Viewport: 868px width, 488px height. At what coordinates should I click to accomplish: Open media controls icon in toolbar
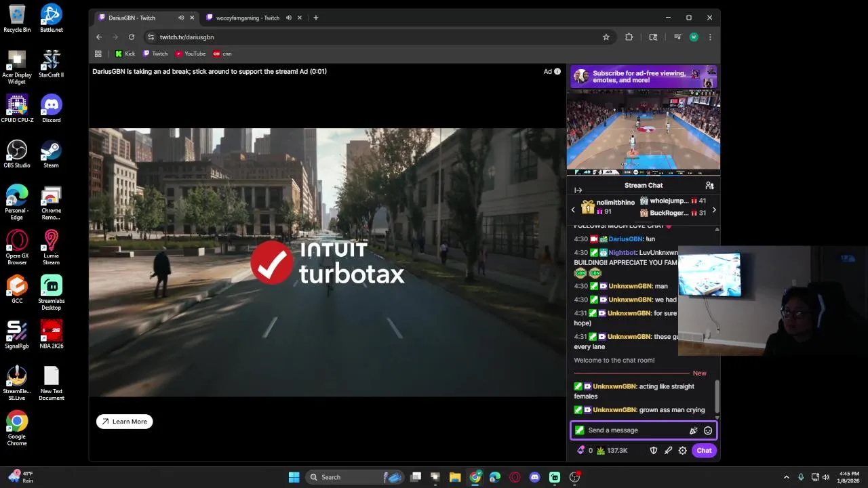tap(677, 37)
